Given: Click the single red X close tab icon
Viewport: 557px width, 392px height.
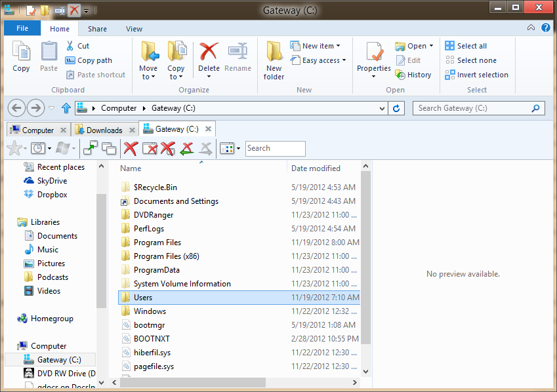Looking at the screenshot, I should tap(131, 148).
